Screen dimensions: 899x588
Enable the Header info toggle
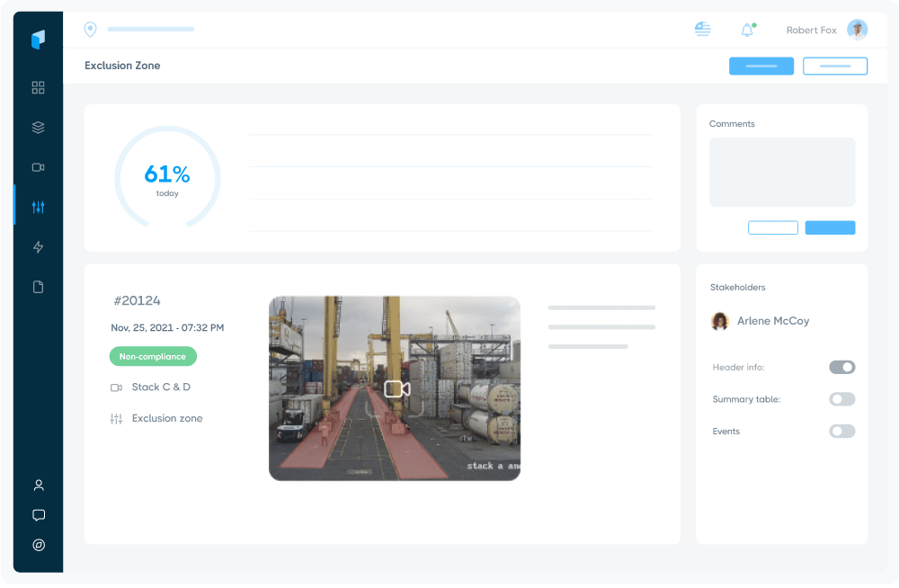(x=841, y=367)
